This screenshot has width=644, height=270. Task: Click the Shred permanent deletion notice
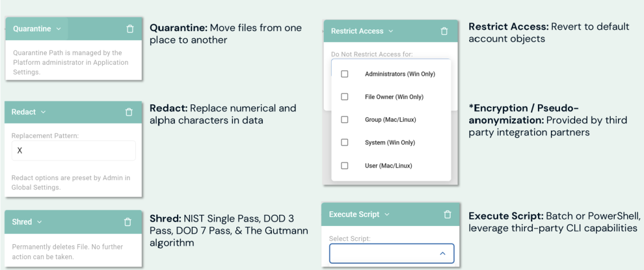tap(68, 251)
